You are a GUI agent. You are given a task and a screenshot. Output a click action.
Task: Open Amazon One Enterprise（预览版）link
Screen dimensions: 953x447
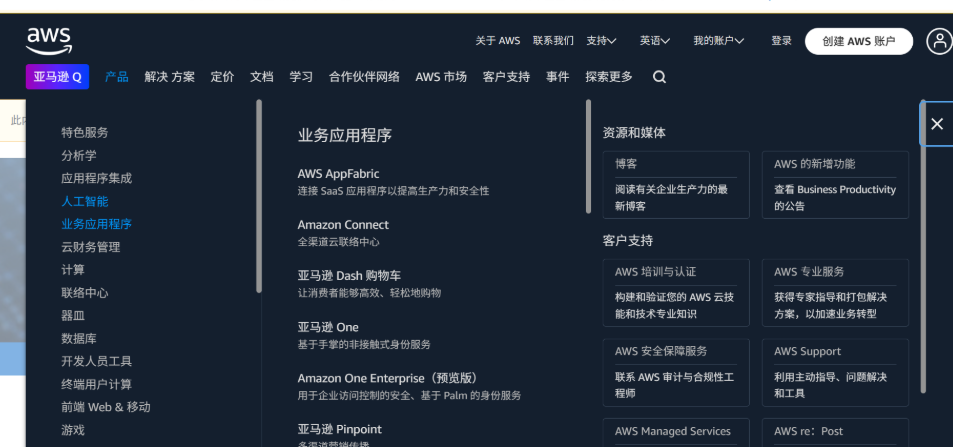pos(388,378)
